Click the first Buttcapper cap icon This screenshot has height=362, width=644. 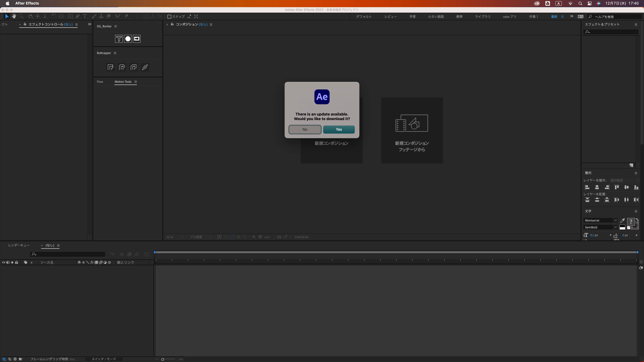[x=110, y=67]
